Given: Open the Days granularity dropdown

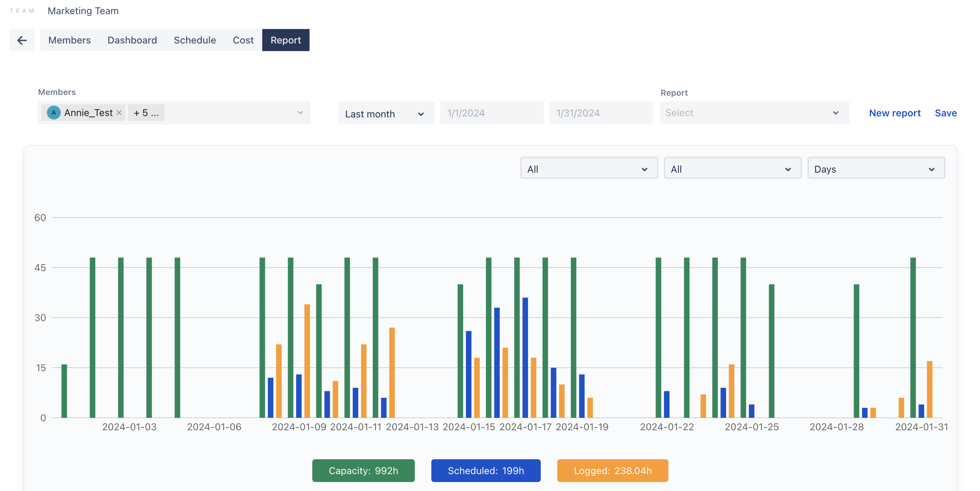Looking at the screenshot, I should click(x=876, y=169).
